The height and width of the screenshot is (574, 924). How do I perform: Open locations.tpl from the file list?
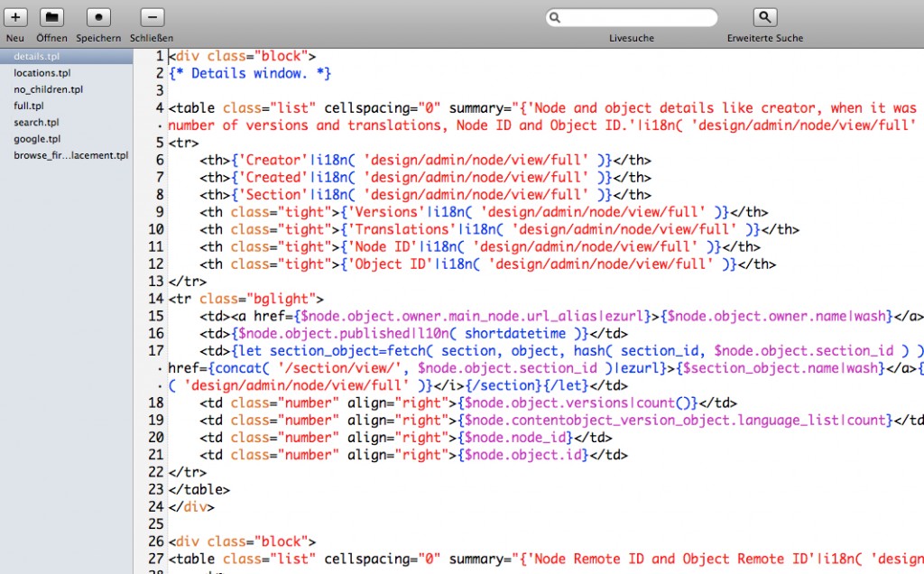coord(42,73)
